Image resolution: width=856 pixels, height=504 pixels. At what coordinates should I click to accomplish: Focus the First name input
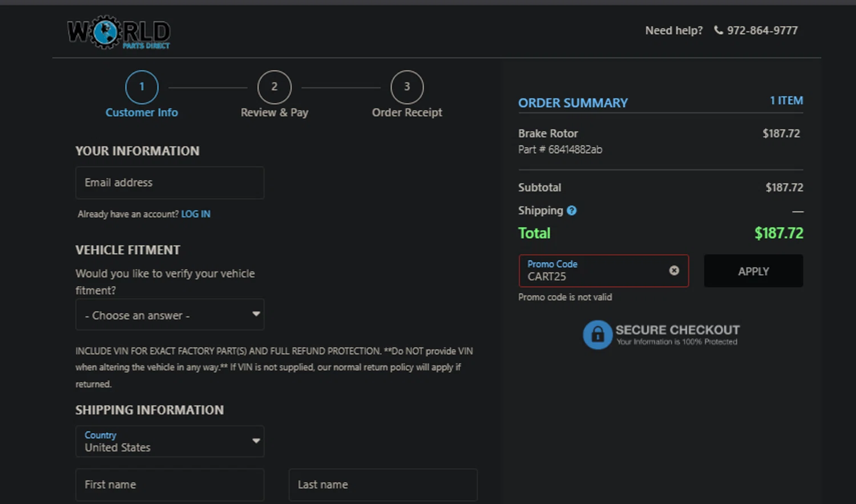tap(169, 485)
